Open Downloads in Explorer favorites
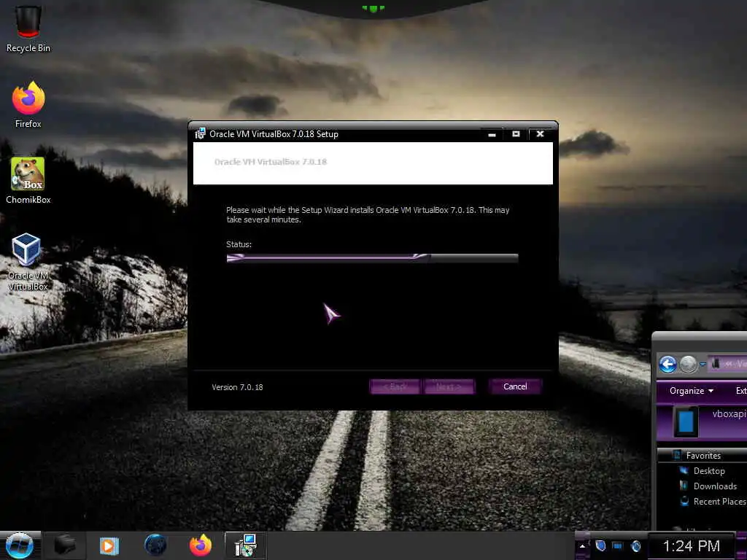747x560 pixels. point(715,486)
